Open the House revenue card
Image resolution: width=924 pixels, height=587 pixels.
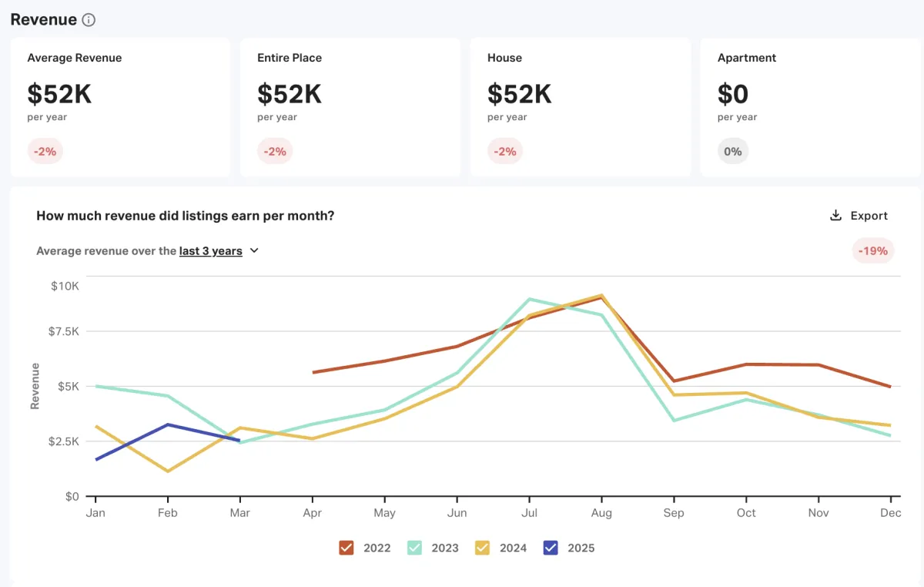click(581, 107)
